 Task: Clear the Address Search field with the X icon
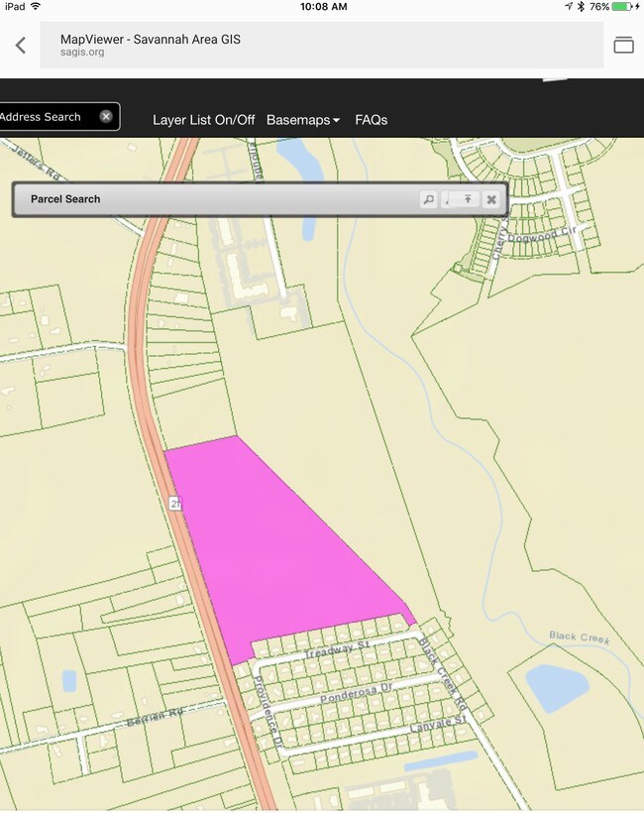(x=106, y=117)
